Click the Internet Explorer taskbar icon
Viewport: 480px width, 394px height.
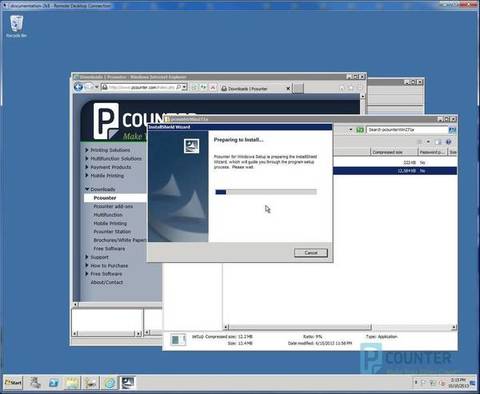coord(110,383)
